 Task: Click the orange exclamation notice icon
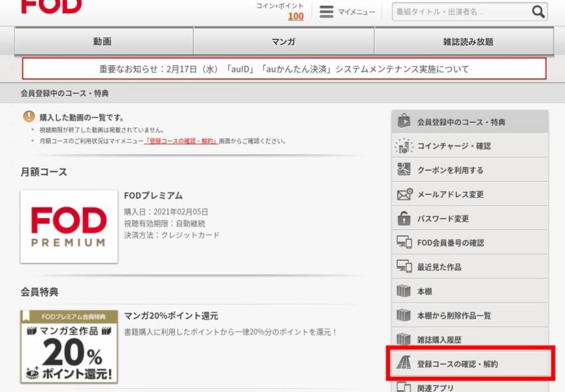point(29,116)
